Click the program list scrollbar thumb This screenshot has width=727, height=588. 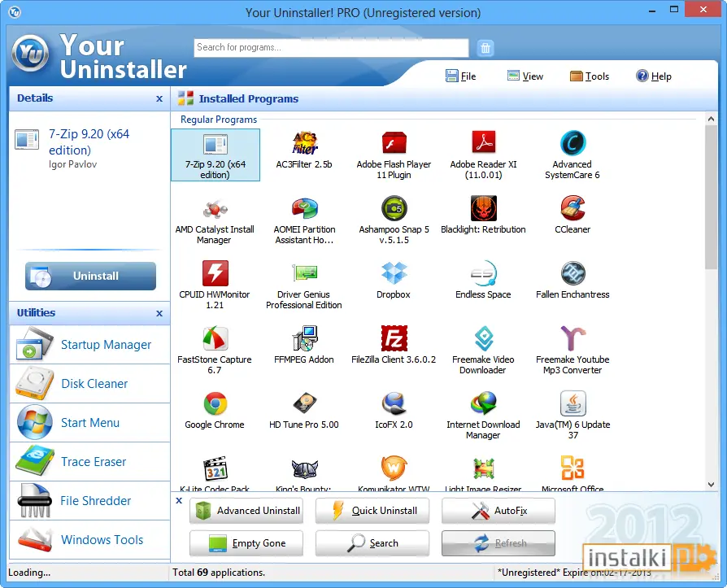(711, 197)
